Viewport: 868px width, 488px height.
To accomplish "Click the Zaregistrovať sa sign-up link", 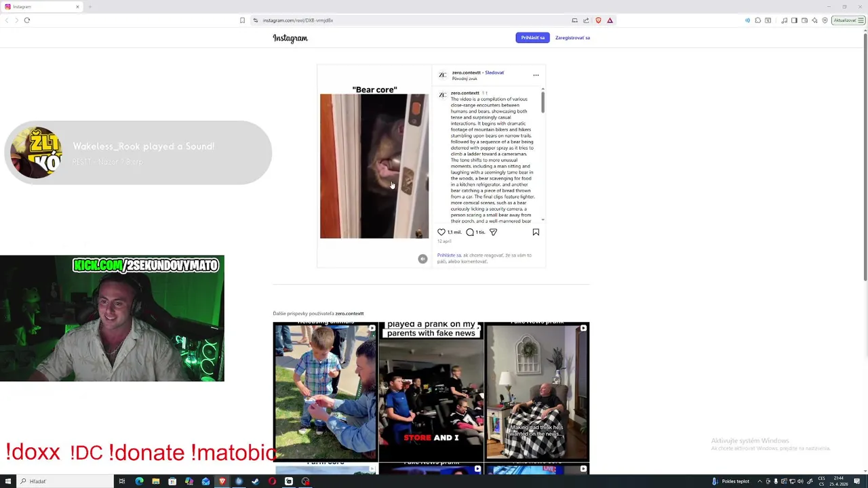I will (x=572, y=38).
